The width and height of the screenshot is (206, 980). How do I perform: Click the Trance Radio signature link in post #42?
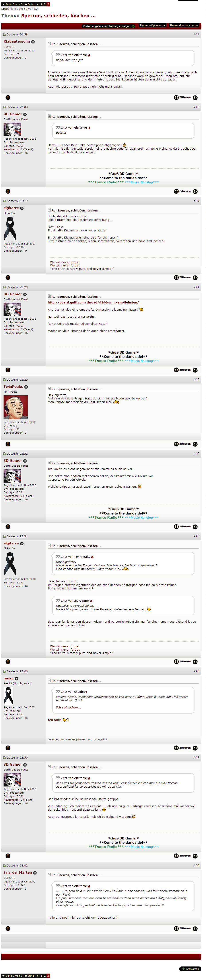[106, 182]
